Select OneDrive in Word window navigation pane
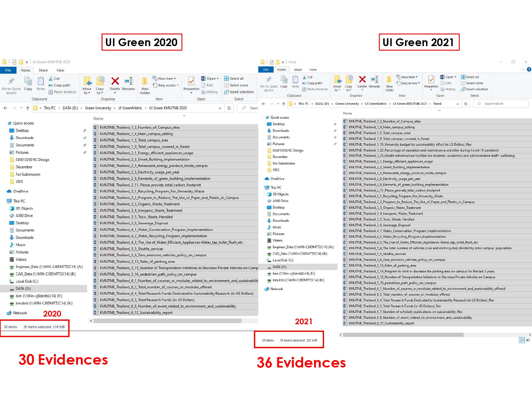This screenshot has width=532, height=411. click(x=277, y=179)
